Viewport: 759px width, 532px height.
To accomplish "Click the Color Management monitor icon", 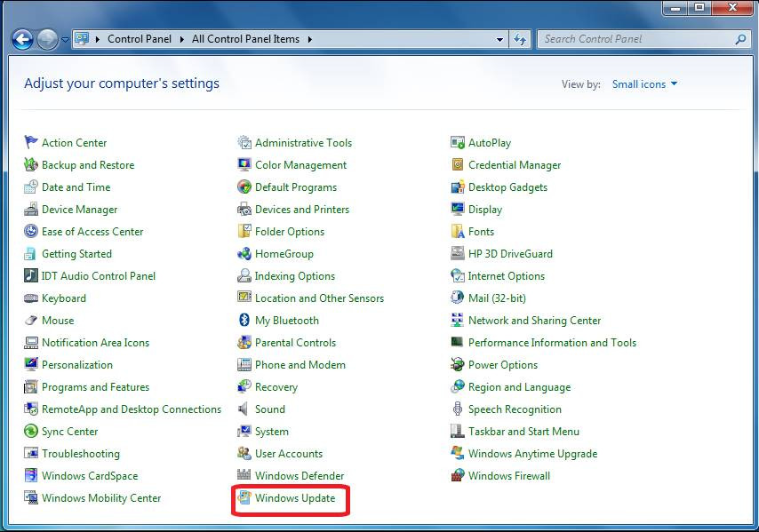I will coord(244,164).
